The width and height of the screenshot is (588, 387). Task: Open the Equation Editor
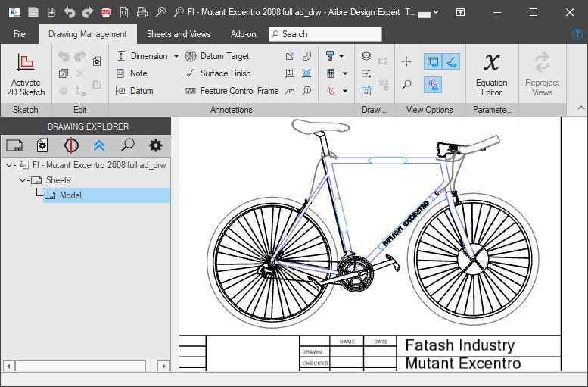click(491, 74)
